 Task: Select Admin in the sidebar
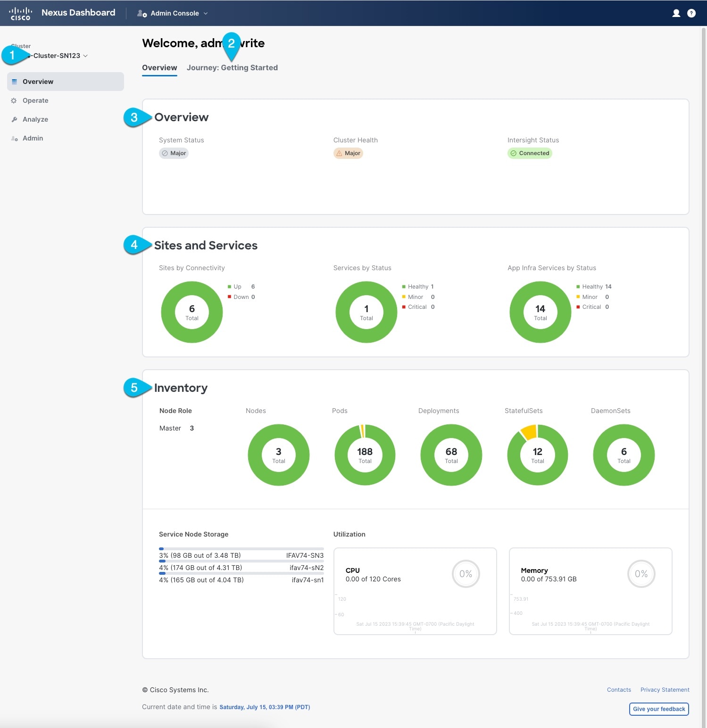66,138
